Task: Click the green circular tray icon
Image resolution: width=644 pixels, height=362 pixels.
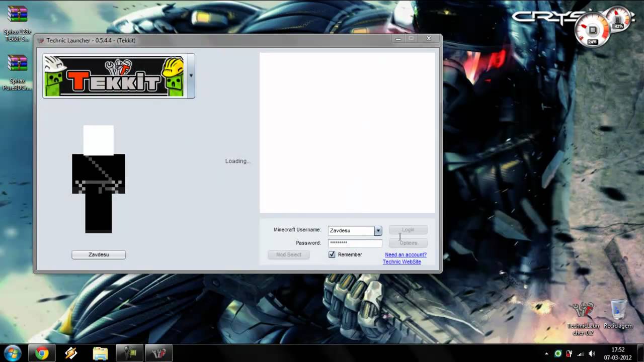Action: click(x=558, y=354)
